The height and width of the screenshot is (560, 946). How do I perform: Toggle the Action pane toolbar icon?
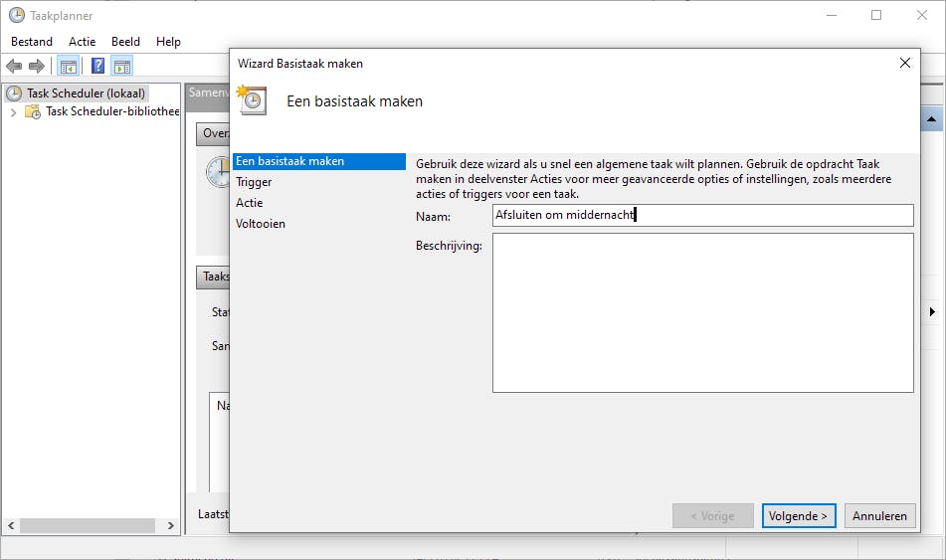pos(122,66)
